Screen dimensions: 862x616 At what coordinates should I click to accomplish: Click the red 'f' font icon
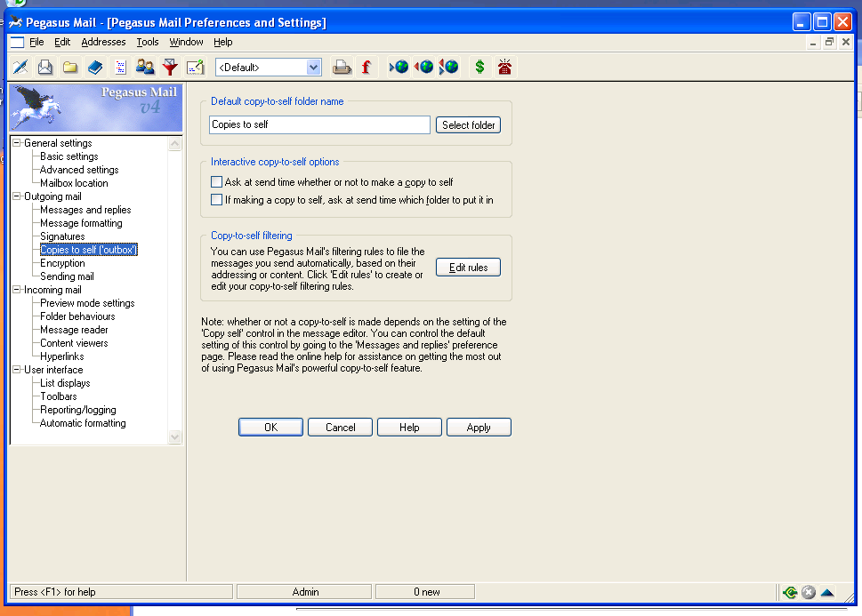click(x=367, y=67)
